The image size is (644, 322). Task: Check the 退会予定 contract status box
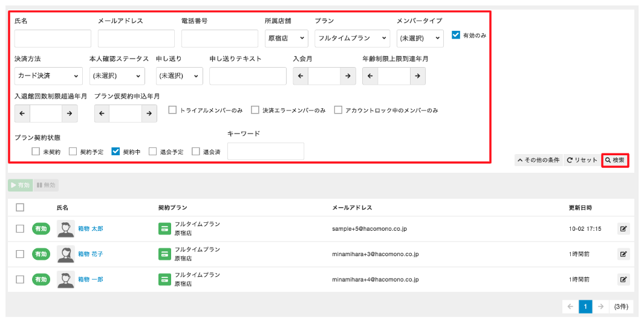pyautogui.click(x=153, y=152)
